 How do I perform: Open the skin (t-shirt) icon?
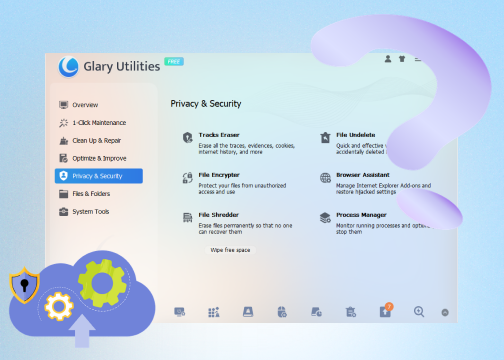click(x=402, y=59)
